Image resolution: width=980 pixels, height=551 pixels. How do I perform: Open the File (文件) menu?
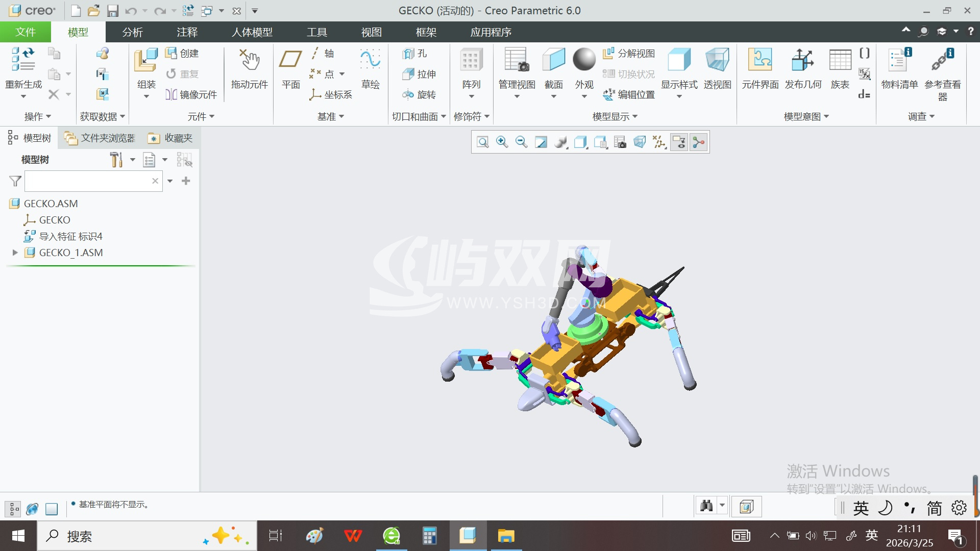coord(26,32)
